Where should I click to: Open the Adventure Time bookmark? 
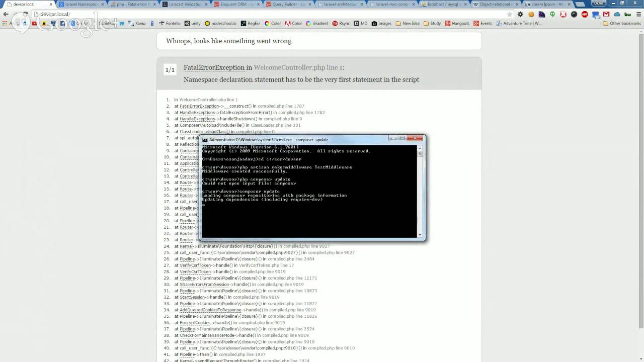tap(518, 23)
